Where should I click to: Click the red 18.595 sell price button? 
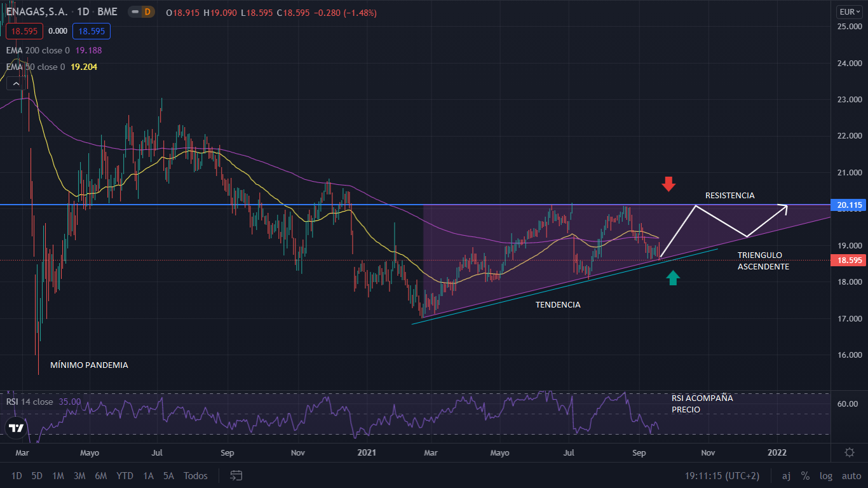coord(24,31)
